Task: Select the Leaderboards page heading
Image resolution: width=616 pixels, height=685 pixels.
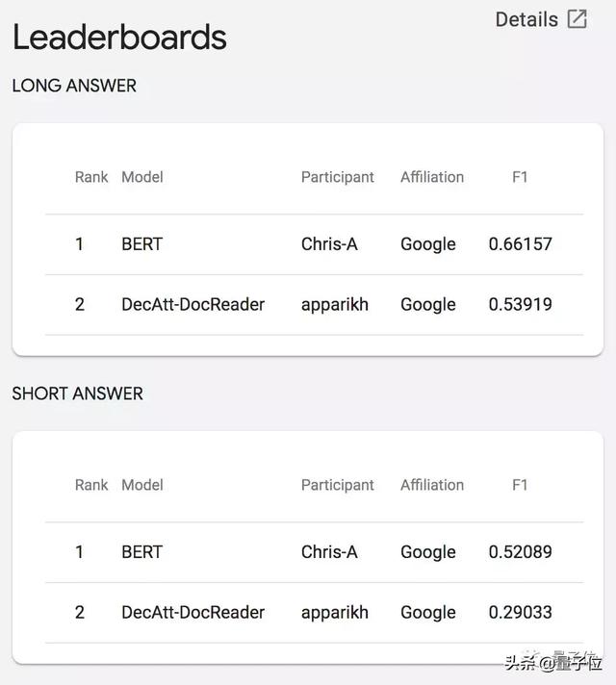Action: pyautogui.click(x=119, y=38)
